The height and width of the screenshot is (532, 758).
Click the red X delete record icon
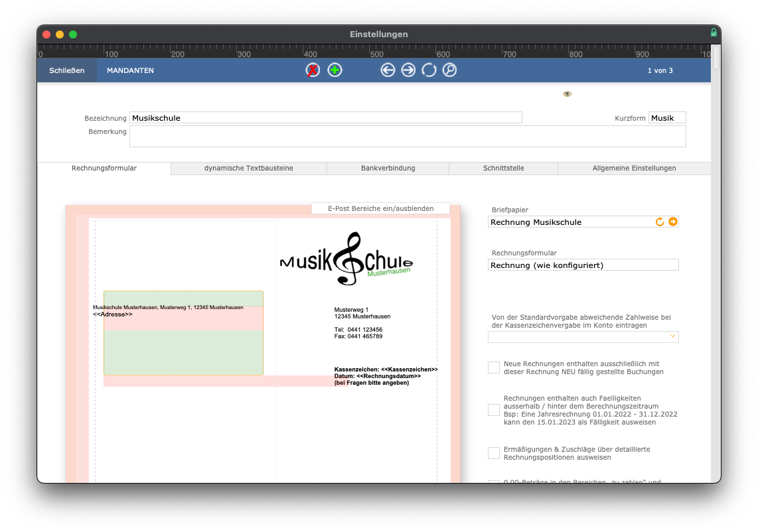(313, 70)
